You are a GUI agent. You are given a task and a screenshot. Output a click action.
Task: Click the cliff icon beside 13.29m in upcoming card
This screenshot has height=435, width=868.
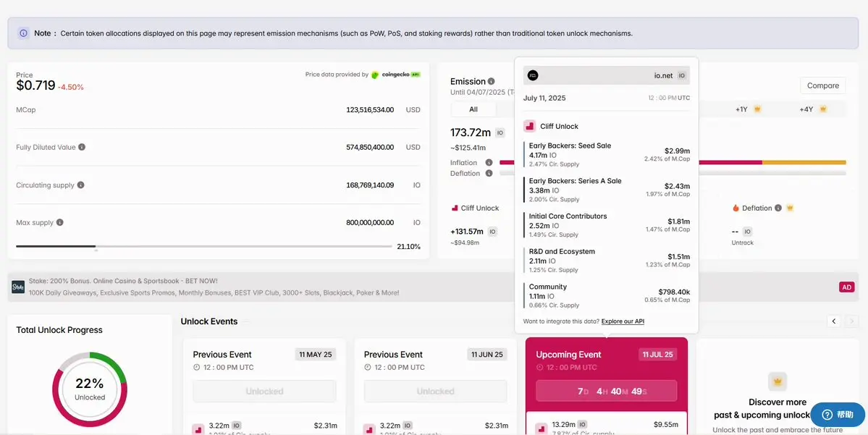[541, 428]
